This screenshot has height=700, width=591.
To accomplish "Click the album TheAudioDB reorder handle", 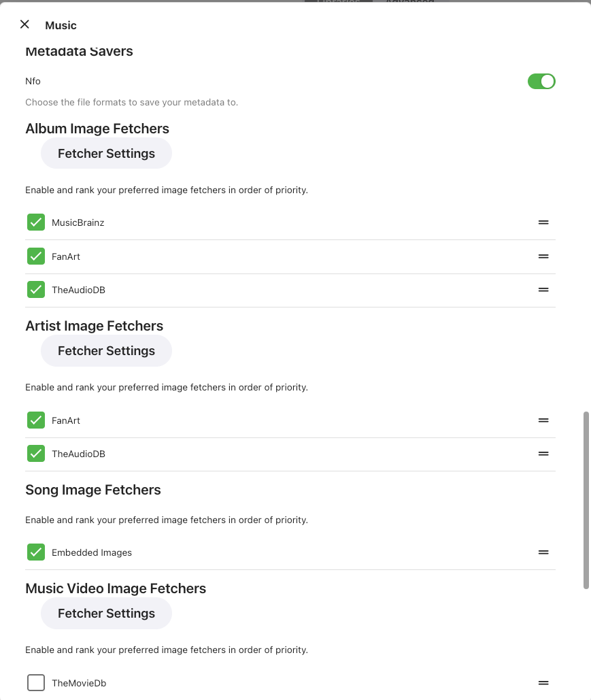I will [543, 290].
